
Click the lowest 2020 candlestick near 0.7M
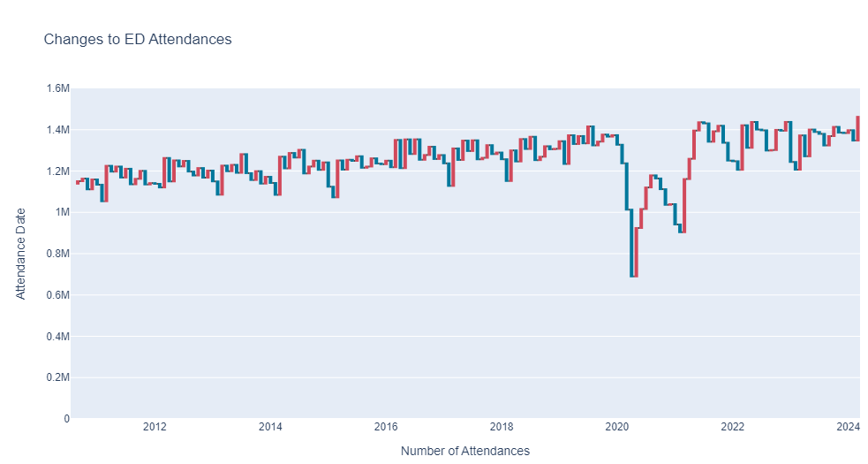(x=631, y=243)
